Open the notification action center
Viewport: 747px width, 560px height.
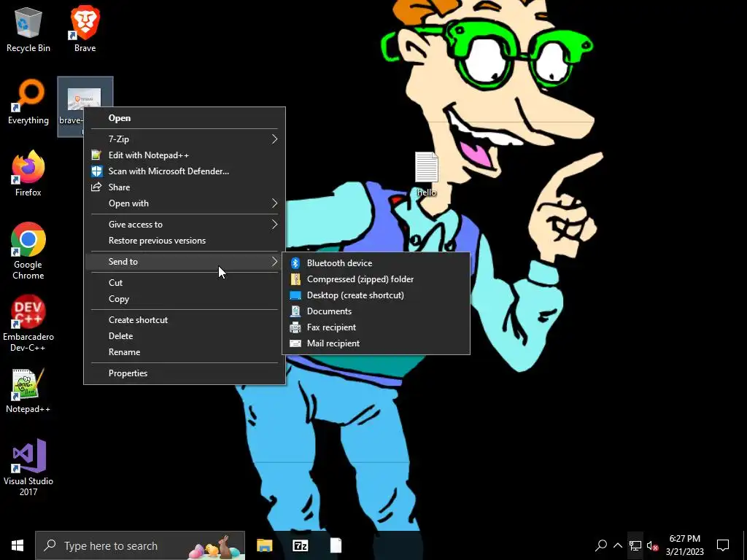(723, 545)
